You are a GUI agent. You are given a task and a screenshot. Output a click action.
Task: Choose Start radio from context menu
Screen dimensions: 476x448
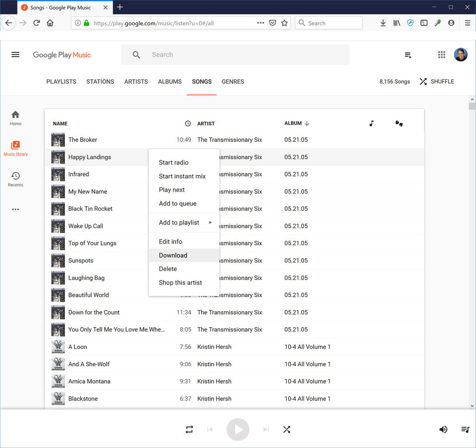pyautogui.click(x=184, y=163)
